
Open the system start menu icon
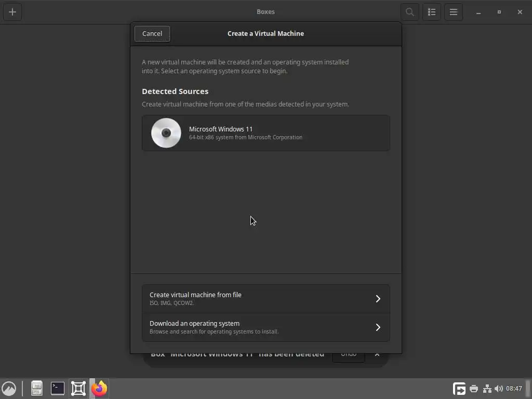[9, 389]
